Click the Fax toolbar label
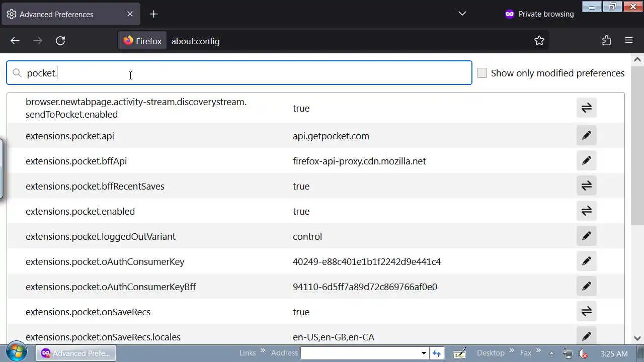The height and width of the screenshot is (362, 644). (526, 353)
